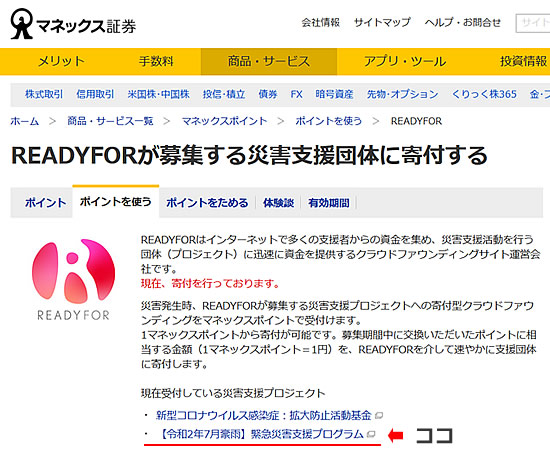Click the READYFOR breadcrumb text
550x460 pixels.
(x=416, y=121)
